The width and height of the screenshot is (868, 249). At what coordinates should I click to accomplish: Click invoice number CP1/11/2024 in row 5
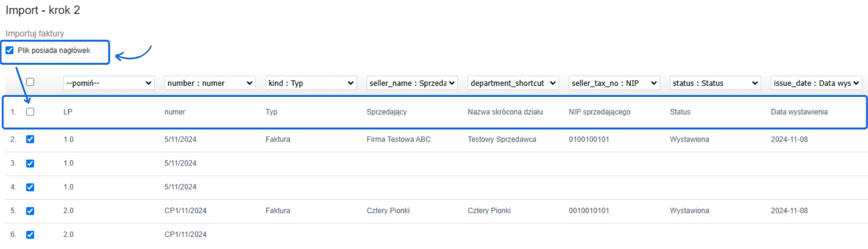click(185, 211)
